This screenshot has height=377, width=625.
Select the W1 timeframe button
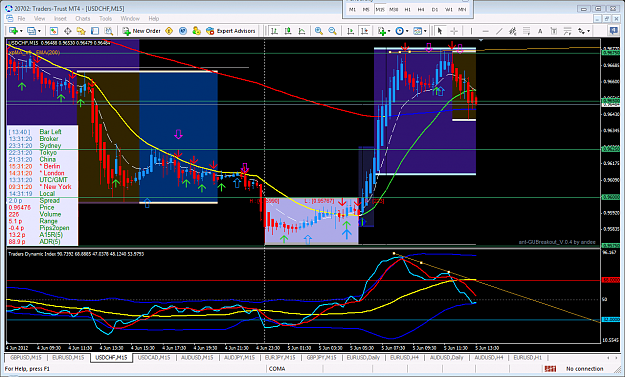point(449,9)
